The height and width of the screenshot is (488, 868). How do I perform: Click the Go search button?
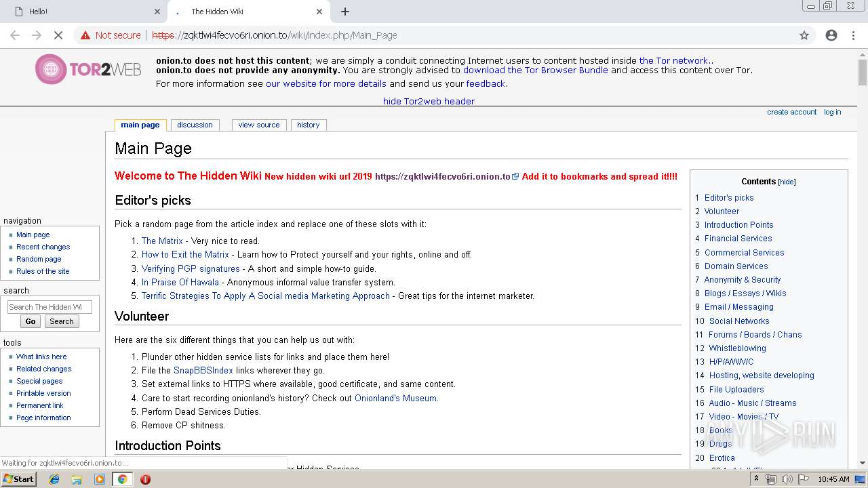coord(31,321)
